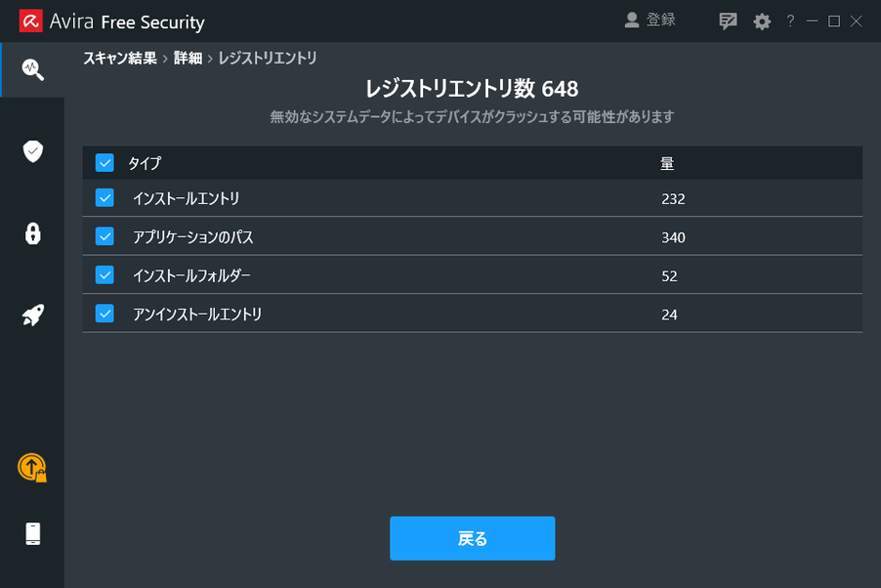881x588 pixels.
Task: Click the help question mark icon
Action: (790, 21)
